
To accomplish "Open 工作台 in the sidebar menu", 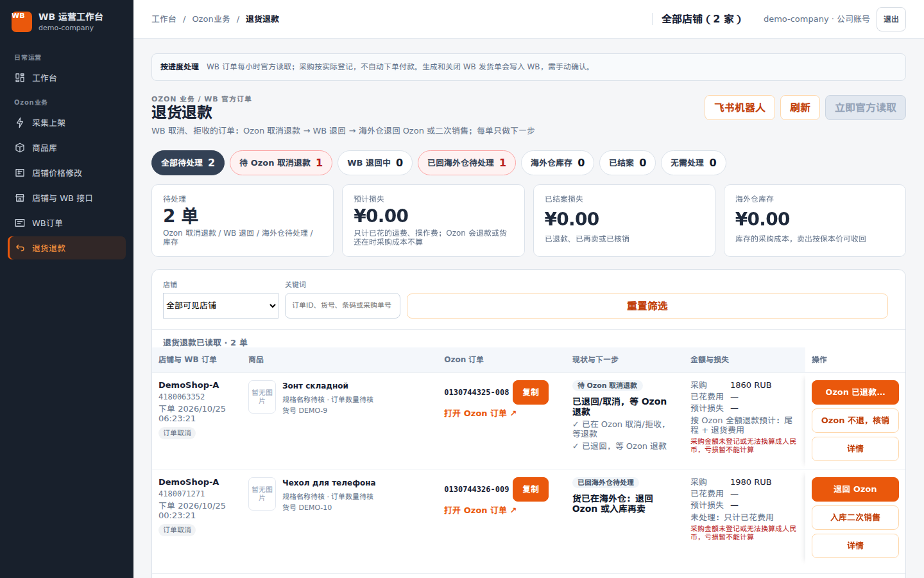I will (67, 78).
